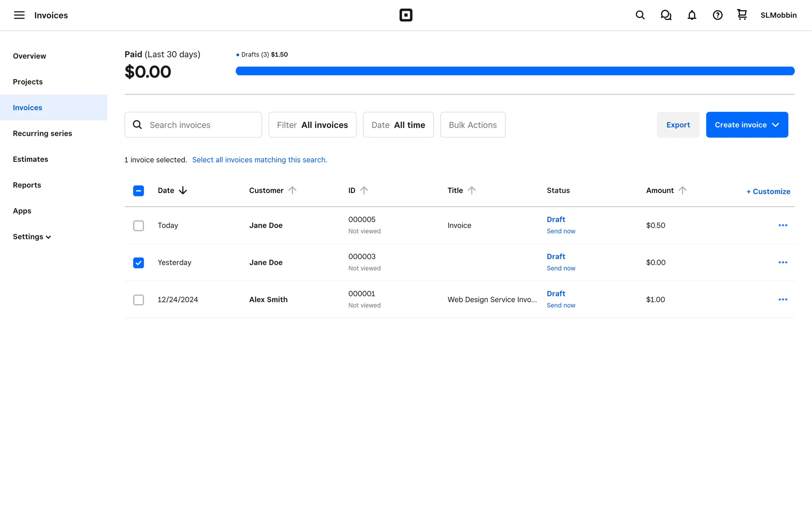Click the help question mark icon
The height and width of the screenshot is (508, 812).
point(717,15)
